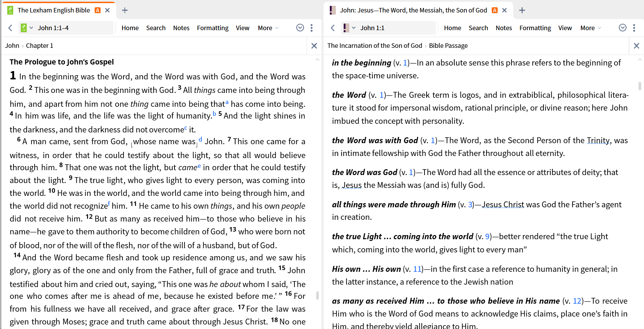644x329 pixels.
Task: Go back in the John commentary panel
Action: point(333,28)
